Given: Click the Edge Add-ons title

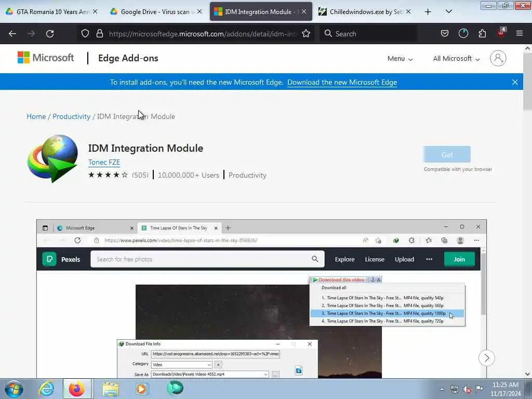Looking at the screenshot, I should pos(128,58).
